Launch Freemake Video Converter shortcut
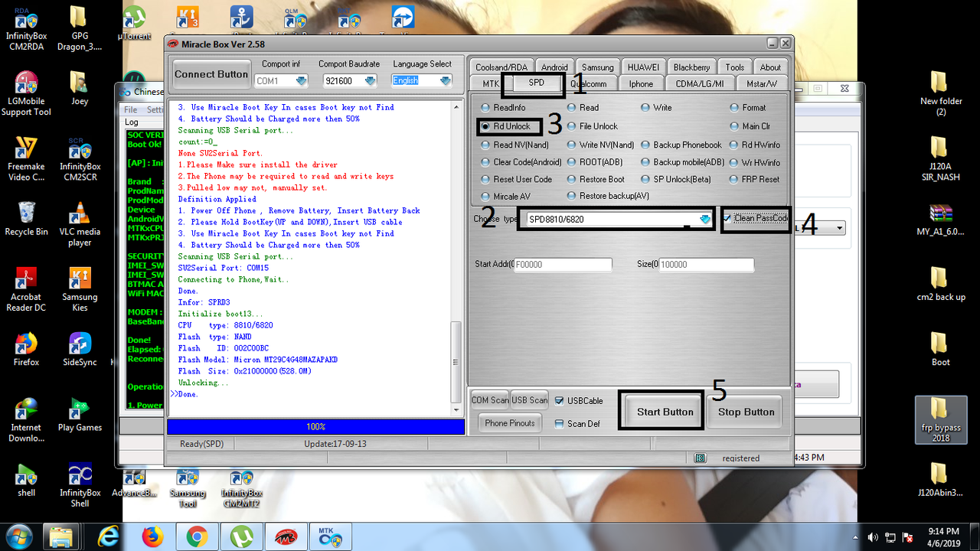Viewport: 980px width, 551px height. (x=26, y=159)
